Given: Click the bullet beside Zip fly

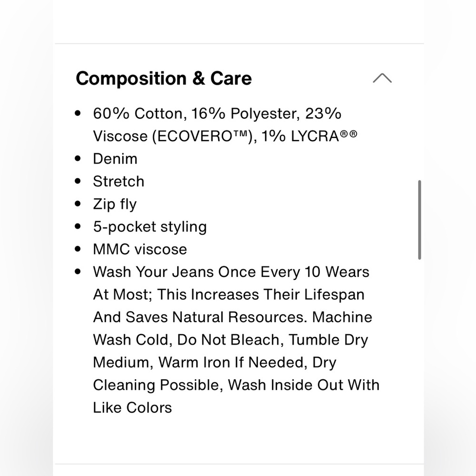Looking at the screenshot, I should (x=78, y=204).
